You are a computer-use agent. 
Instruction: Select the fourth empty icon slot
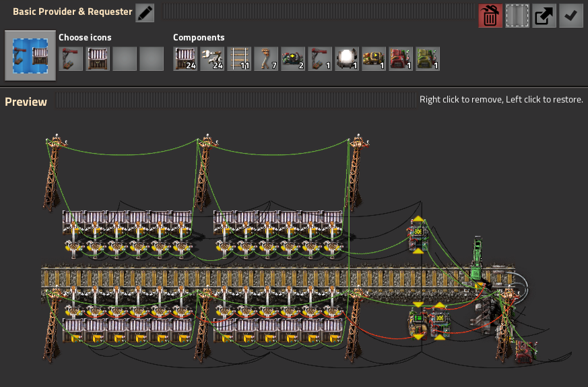click(x=152, y=59)
